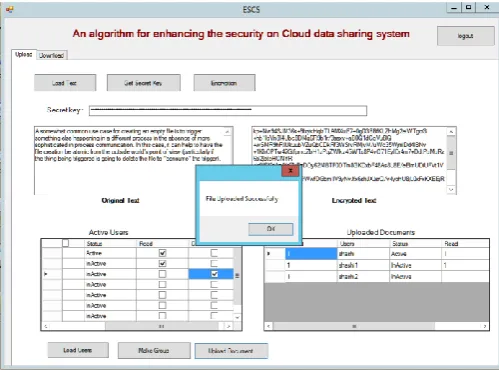This screenshot has width=499, height=370.
Task: Select the shashi2 cell in Uploaded Documents
Action: (x=363, y=277)
